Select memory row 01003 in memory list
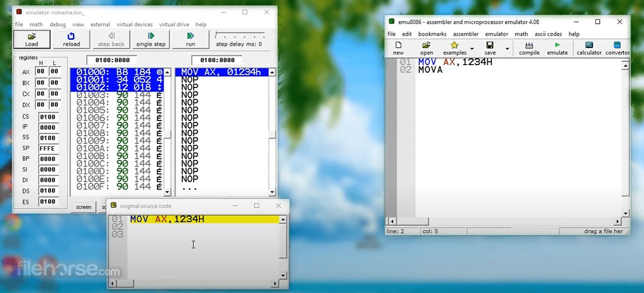644x293 pixels. coord(117,95)
